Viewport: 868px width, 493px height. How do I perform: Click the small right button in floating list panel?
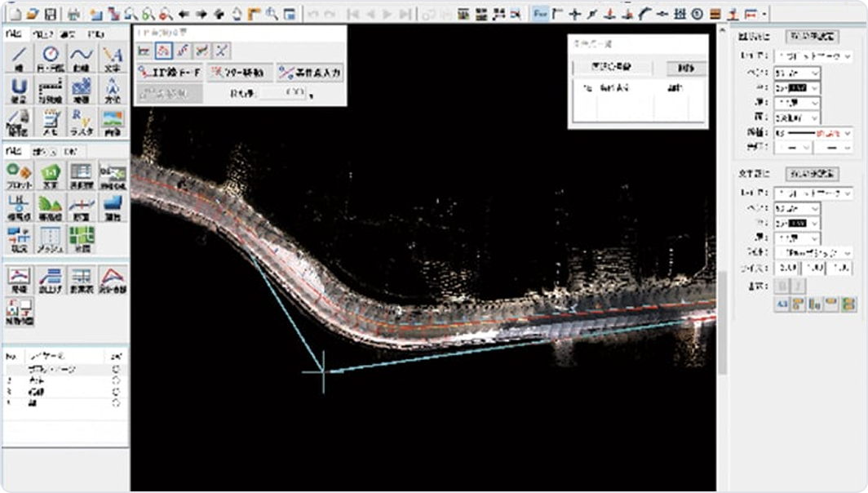[x=686, y=68]
